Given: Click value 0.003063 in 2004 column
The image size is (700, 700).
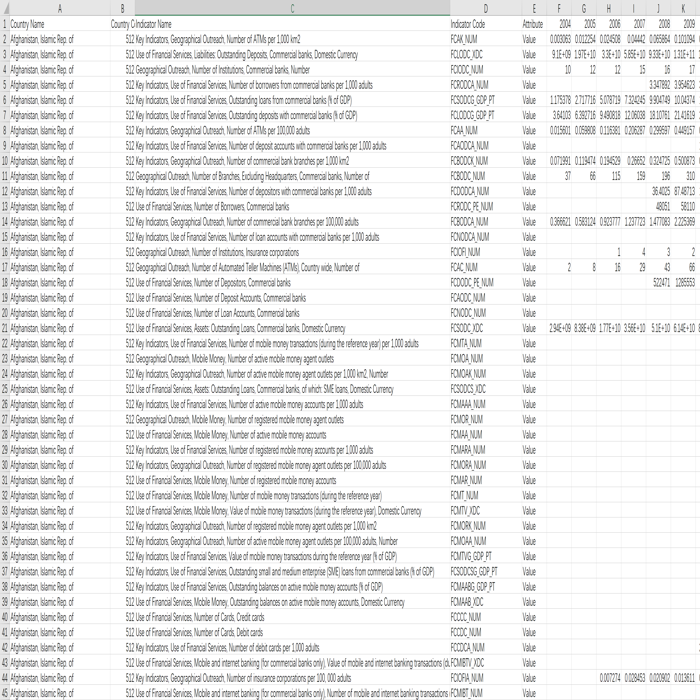Looking at the screenshot, I should [x=558, y=39].
